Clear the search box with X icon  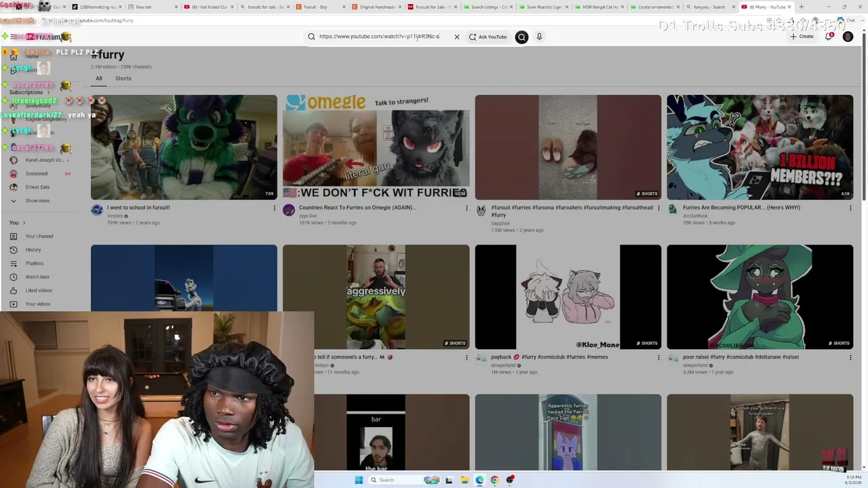click(456, 37)
